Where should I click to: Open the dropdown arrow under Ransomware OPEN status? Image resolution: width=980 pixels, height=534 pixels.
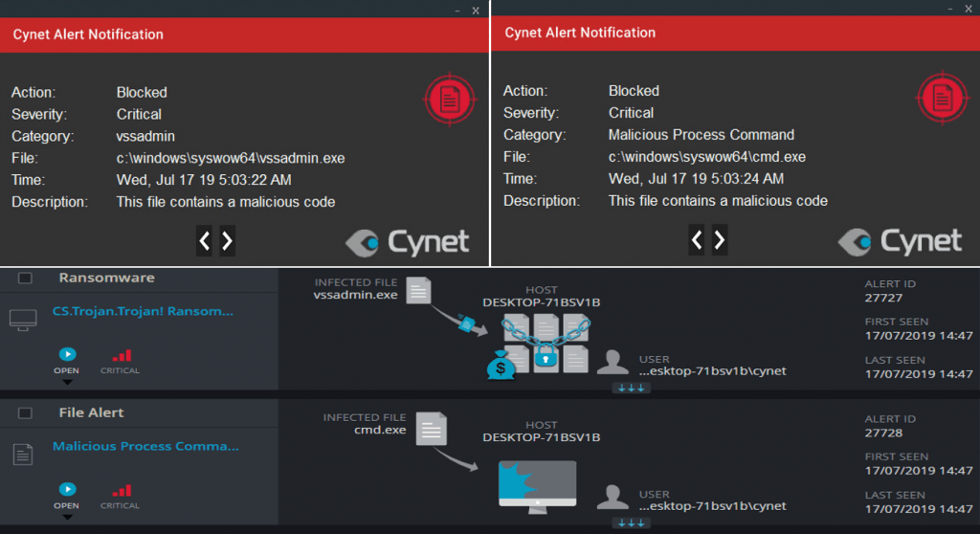click(x=67, y=382)
